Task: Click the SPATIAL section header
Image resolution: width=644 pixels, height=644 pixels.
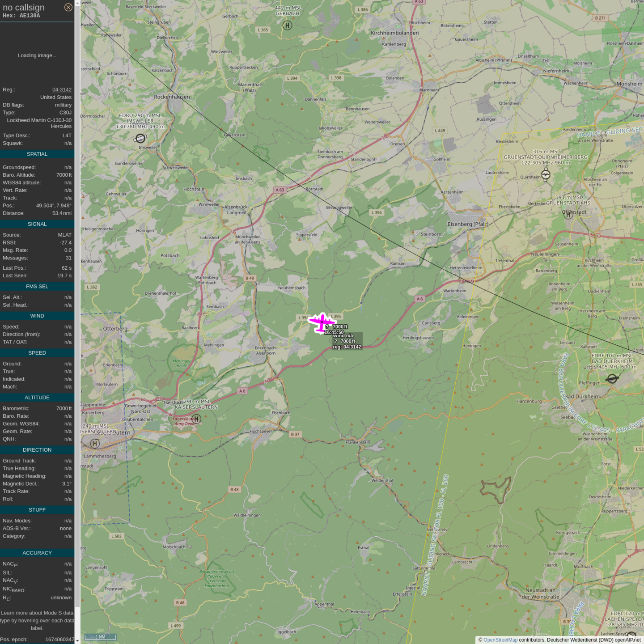Action: pyautogui.click(x=37, y=154)
